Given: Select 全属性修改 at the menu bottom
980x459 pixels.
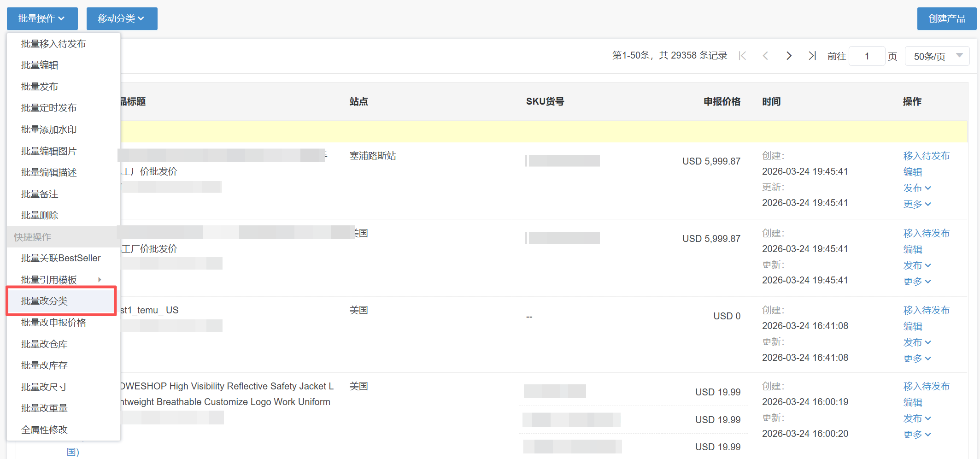Looking at the screenshot, I should point(44,430).
